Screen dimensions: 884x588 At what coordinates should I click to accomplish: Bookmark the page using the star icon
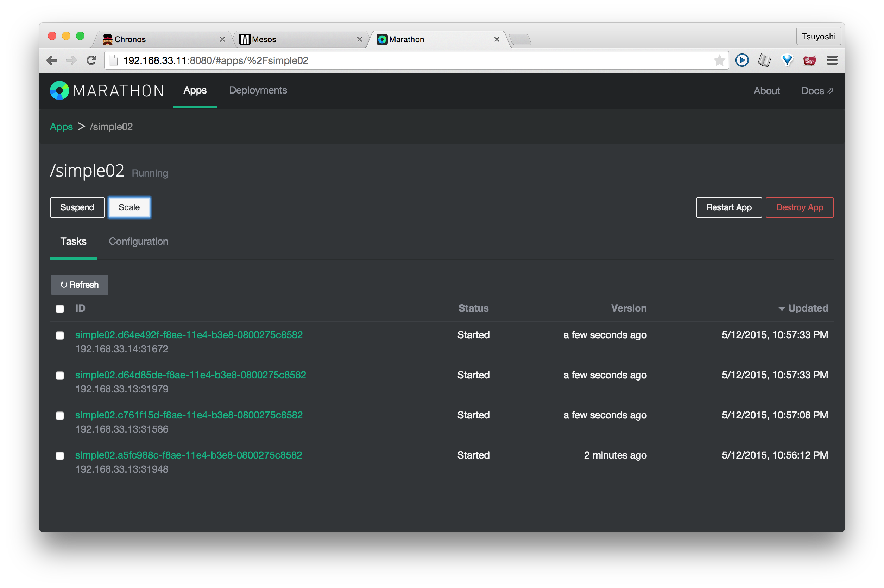tap(719, 60)
